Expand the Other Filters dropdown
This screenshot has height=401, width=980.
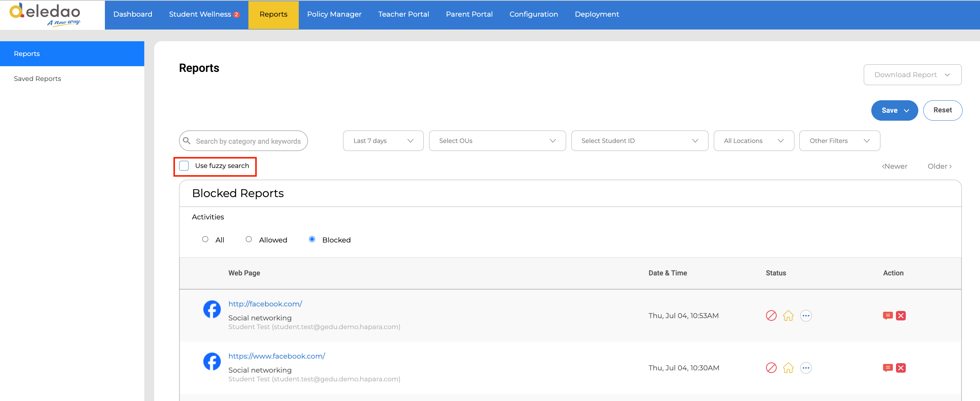(x=840, y=141)
